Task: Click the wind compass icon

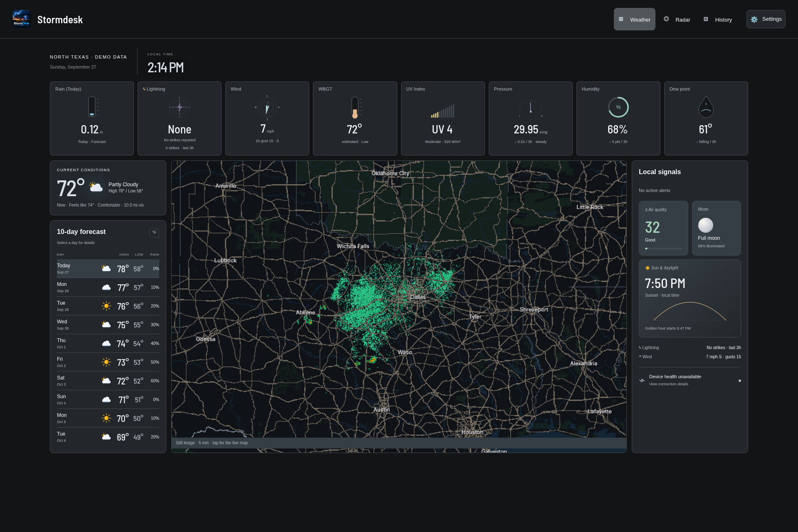Action: (x=267, y=108)
